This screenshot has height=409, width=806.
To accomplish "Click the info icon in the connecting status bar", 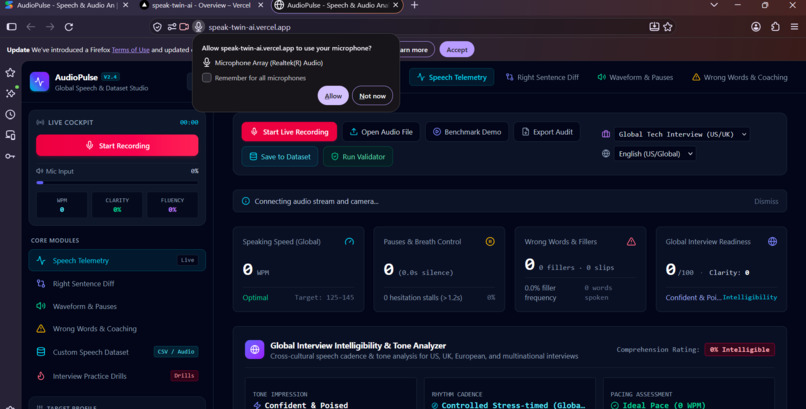I will pos(246,201).
